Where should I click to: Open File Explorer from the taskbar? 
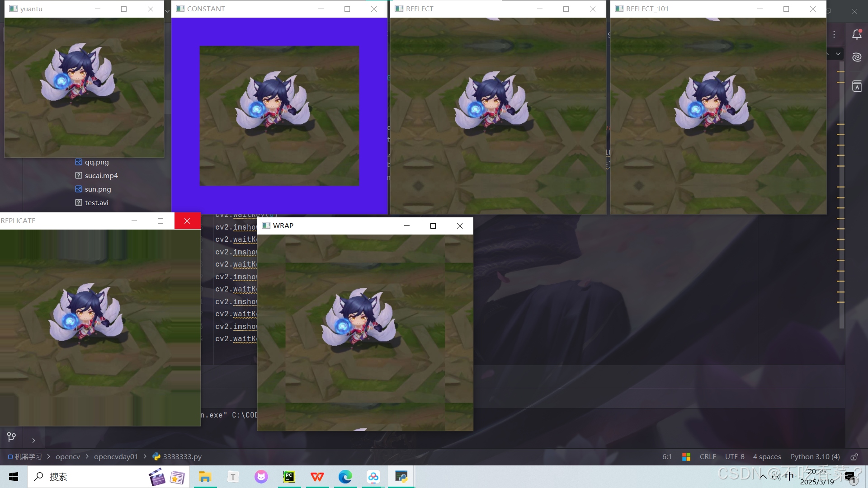[x=205, y=477]
